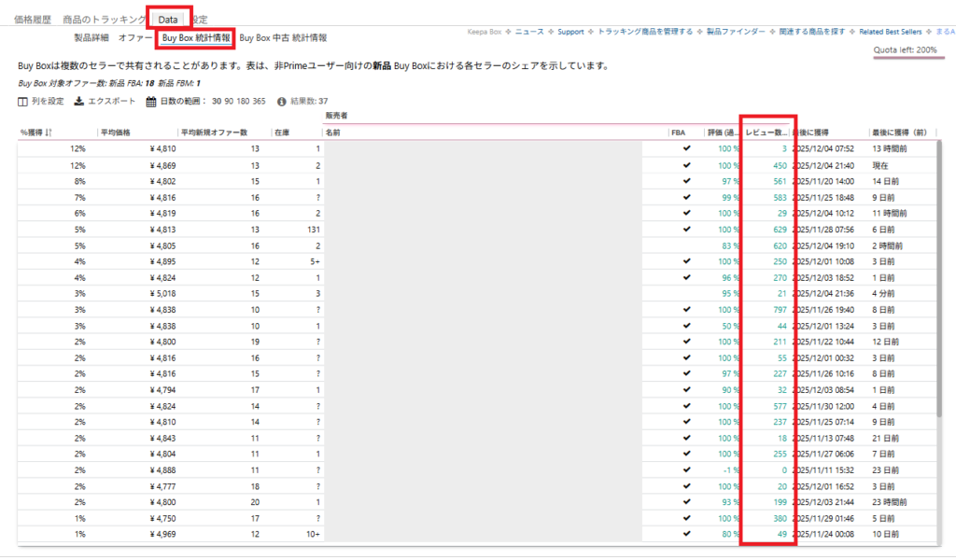Go to the 製品詳細 subtab

coord(91,38)
